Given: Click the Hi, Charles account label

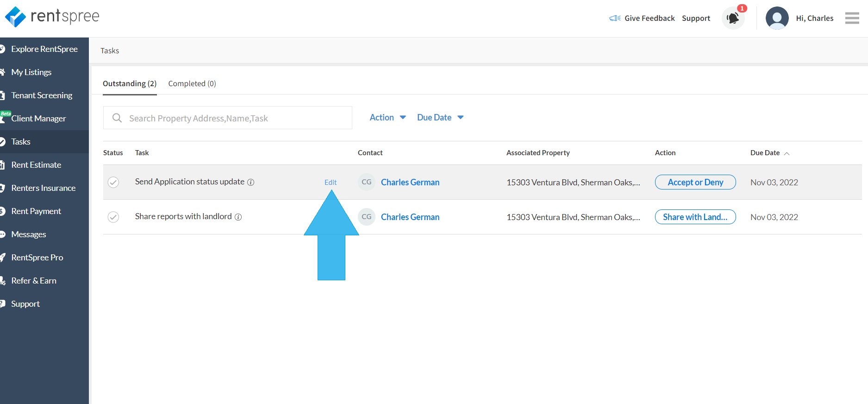Looking at the screenshot, I should pos(814,18).
